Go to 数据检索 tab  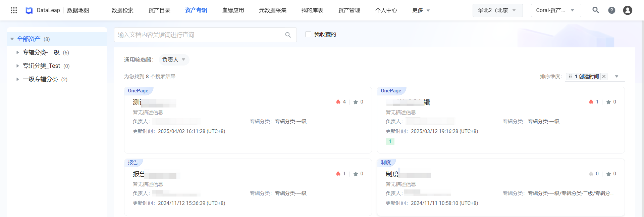pos(122,10)
